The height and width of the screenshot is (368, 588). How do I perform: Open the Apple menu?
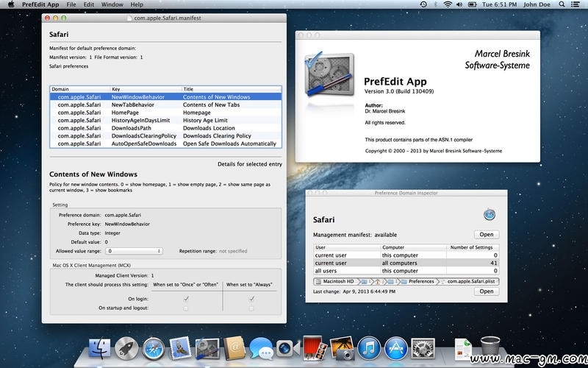point(11,4)
